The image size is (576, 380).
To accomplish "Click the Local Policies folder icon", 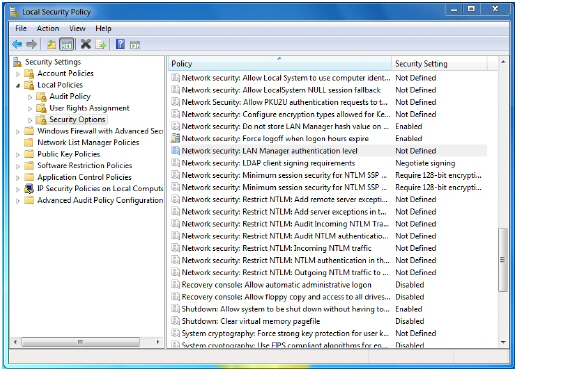I will coord(29,85).
